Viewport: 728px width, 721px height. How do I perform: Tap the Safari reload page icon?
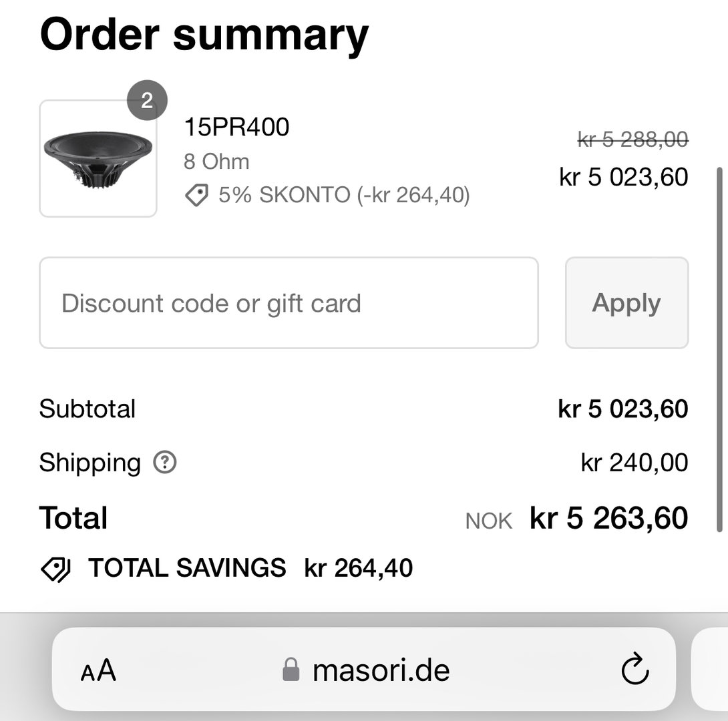pos(634,670)
